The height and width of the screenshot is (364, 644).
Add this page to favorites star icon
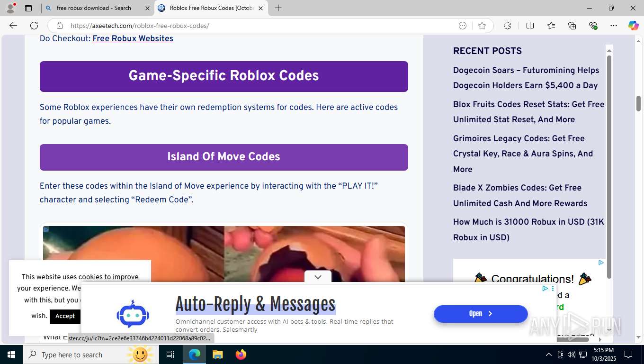(482, 26)
